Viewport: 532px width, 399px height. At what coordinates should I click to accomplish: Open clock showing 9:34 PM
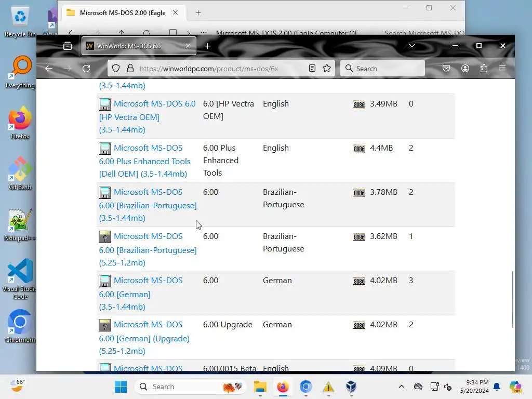[474, 387]
